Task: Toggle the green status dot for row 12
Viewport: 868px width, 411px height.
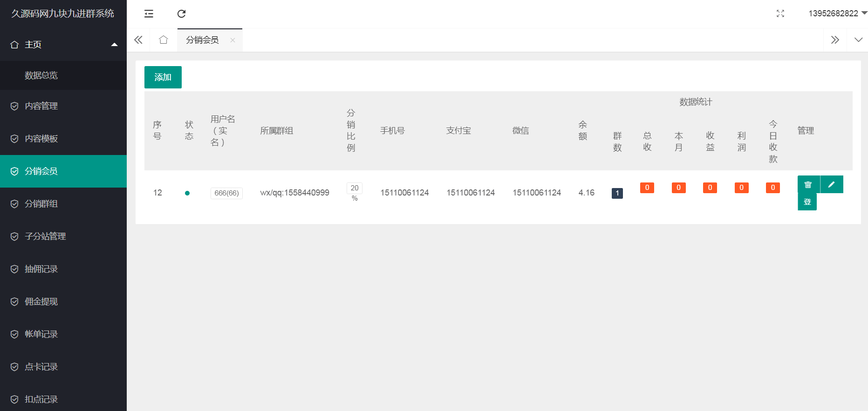Action: pos(187,193)
